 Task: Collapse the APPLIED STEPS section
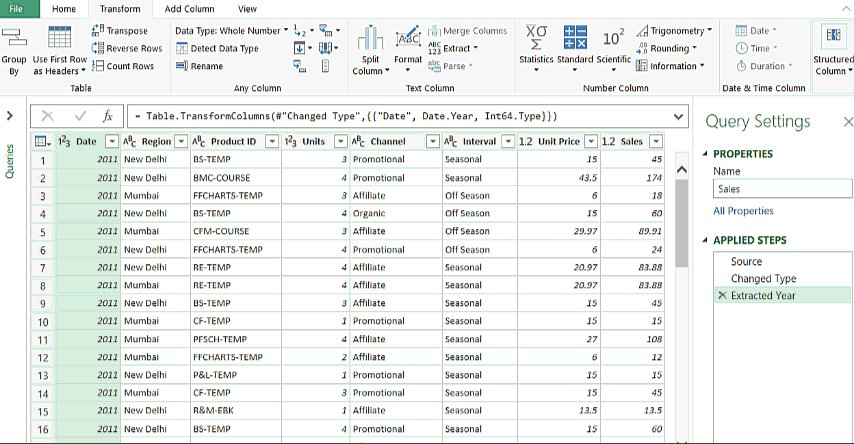click(x=705, y=240)
